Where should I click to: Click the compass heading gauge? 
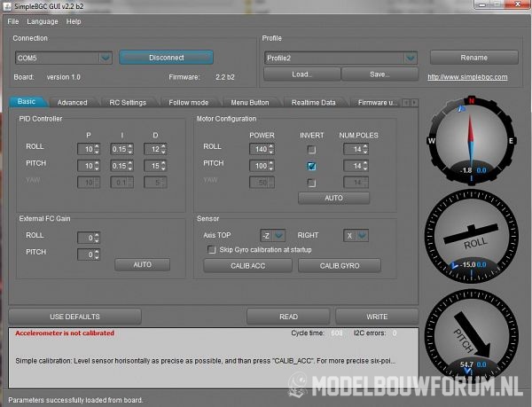pos(472,140)
